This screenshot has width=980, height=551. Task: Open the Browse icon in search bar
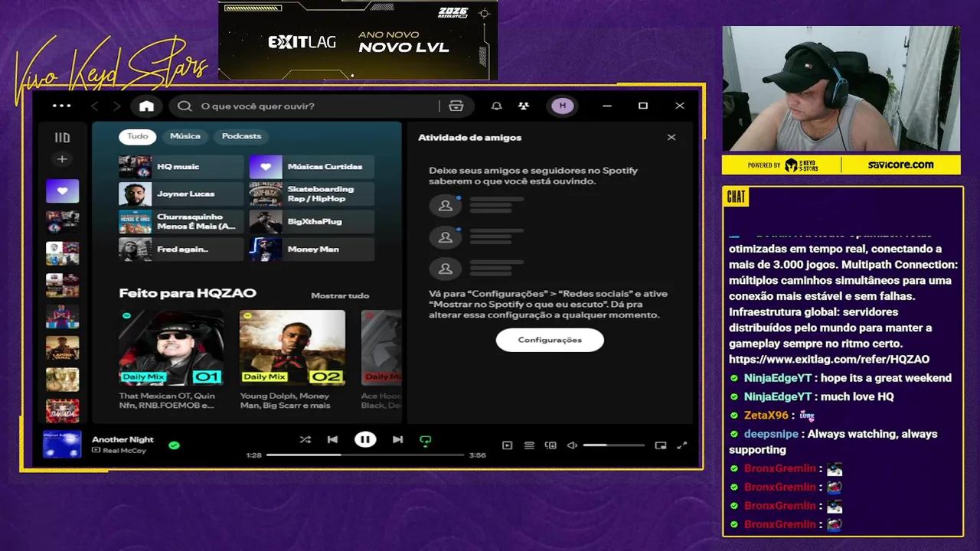[456, 106]
